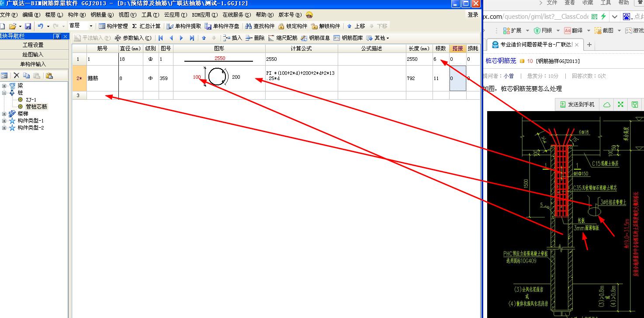Click the 搭接 column header
Viewport: 644px width, 318px height.
pyautogui.click(x=457, y=49)
